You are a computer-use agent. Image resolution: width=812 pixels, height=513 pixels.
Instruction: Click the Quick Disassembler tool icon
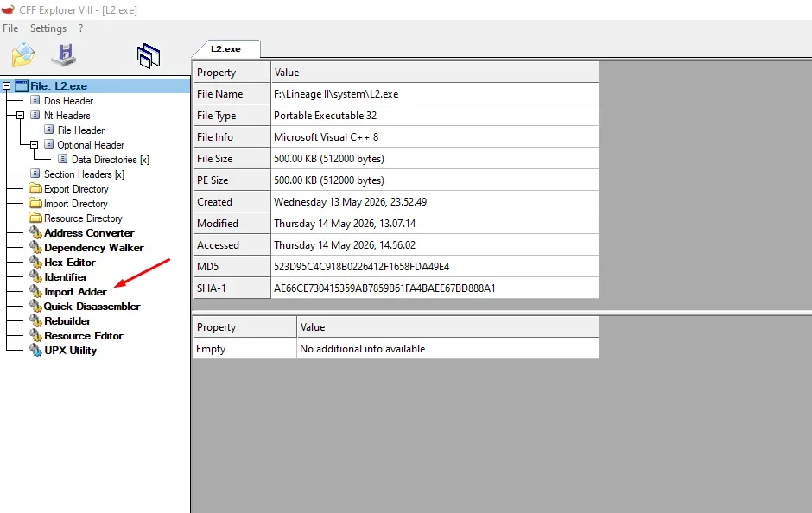click(35, 306)
